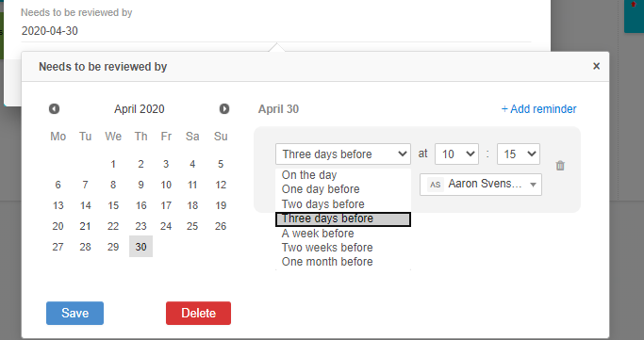Select April 15 on the calendar
Screen dimensions: 644x340
[x=113, y=205]
